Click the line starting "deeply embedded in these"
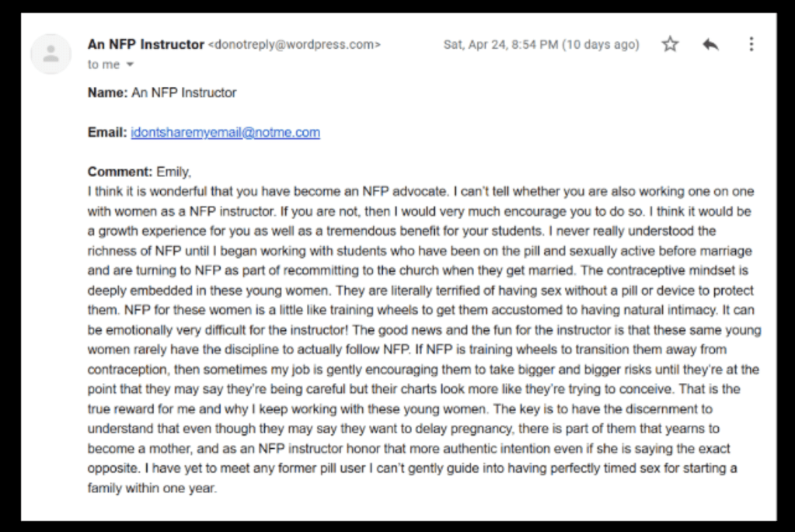The image size is (795, 532). tap(420, 291)
